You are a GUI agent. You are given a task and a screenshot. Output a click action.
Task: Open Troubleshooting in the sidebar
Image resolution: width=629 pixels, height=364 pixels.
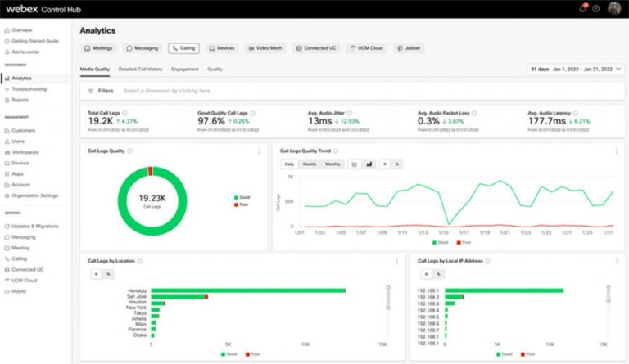point(29,89)
